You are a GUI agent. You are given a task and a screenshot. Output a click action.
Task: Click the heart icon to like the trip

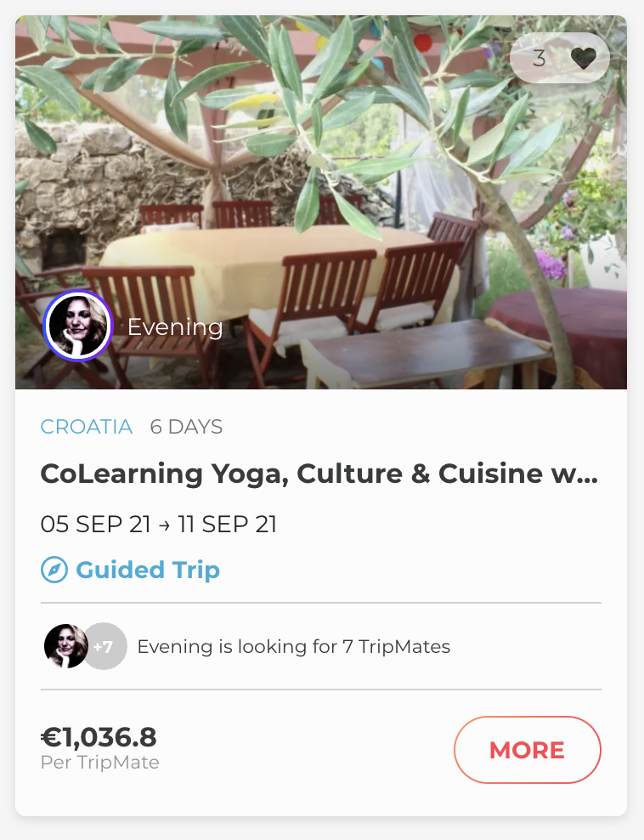(x=583, y=58)
